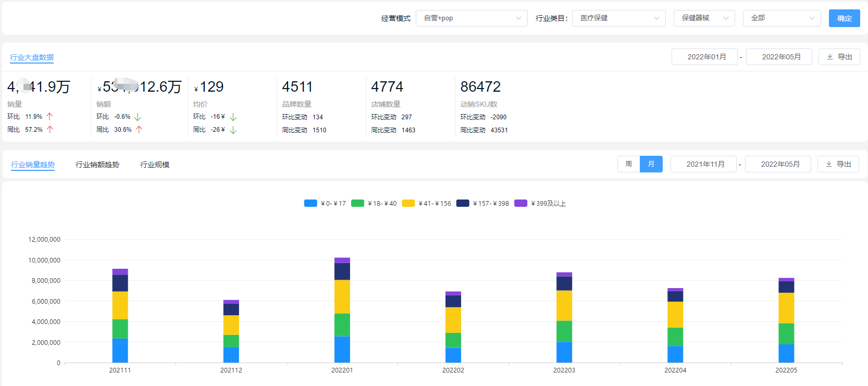This screenshot has width=868, height=386.
Task: Click red up arrow beside 销额 同比 30.6%
Action: [139, 130]
